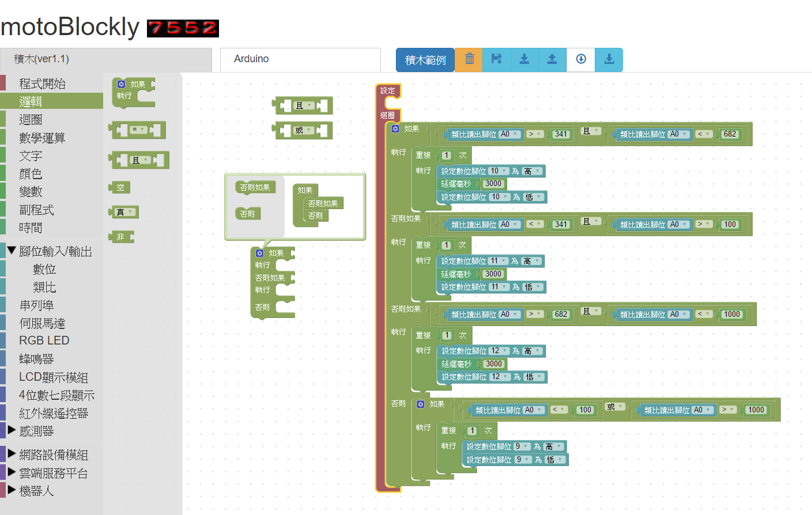Open the 高 level dropdown on pin 11 block
The width and height of the screenshot is (812, 515).
(x=531, y=261)
